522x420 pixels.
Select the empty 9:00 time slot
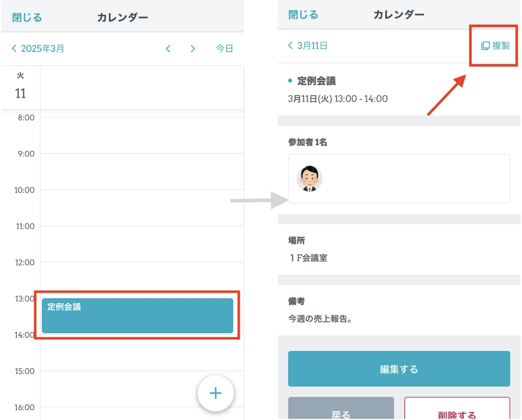tap(142, 171)
